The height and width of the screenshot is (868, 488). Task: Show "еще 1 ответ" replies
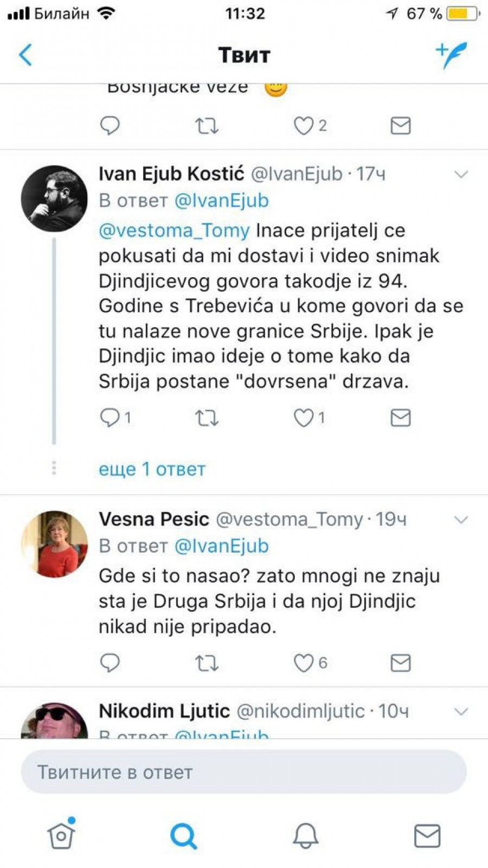(x=152, y=469)
